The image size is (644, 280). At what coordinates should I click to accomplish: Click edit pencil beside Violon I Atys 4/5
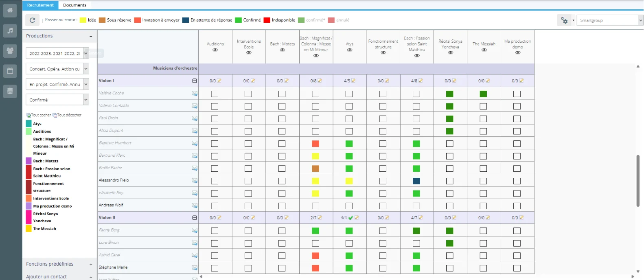[353, 81]
